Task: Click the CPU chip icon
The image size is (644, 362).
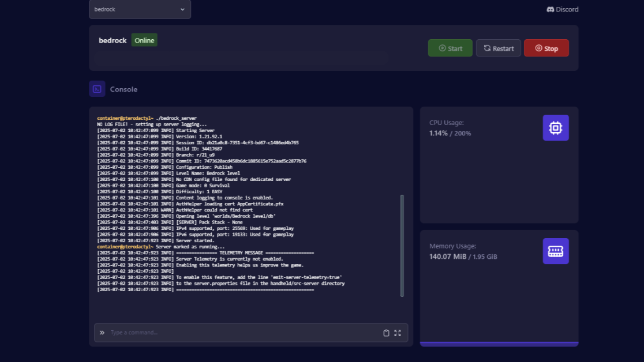Action: [x=555, y=128]
